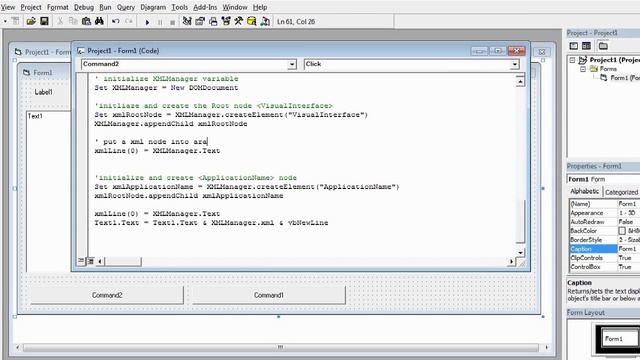Open Project Explorer from the toolbar
The width and height of the screenshot is (640, 360).
[187, 21]
